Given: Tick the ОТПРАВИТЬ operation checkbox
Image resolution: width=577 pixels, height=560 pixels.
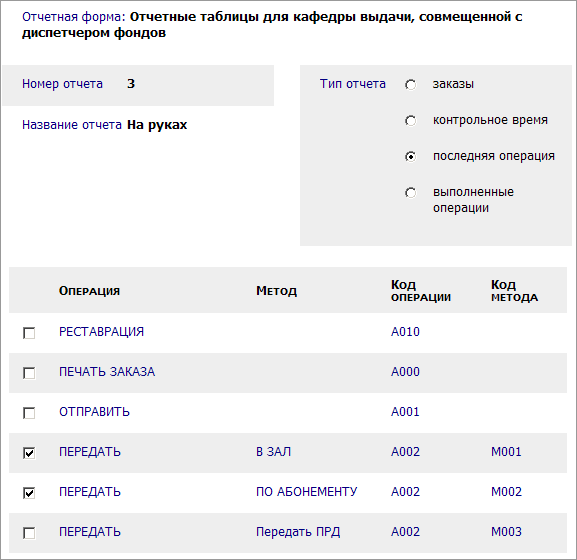Looking at the screenshot, I should (29, 413).
